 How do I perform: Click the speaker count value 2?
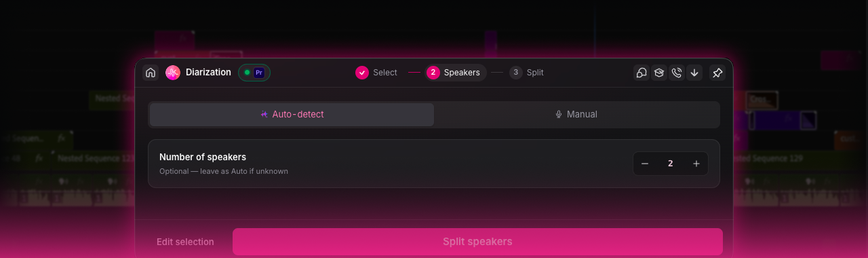point(671,164)
